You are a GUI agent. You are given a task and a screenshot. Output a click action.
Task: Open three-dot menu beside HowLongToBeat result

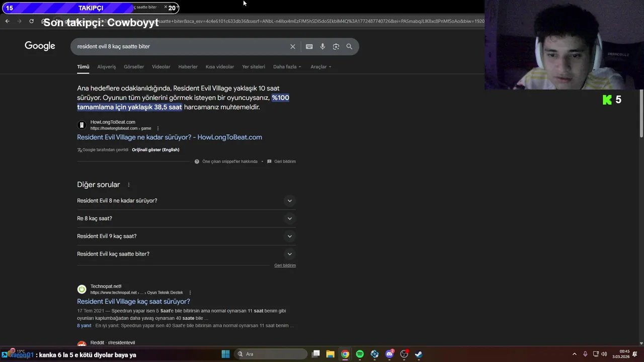(x=157, y=128)
